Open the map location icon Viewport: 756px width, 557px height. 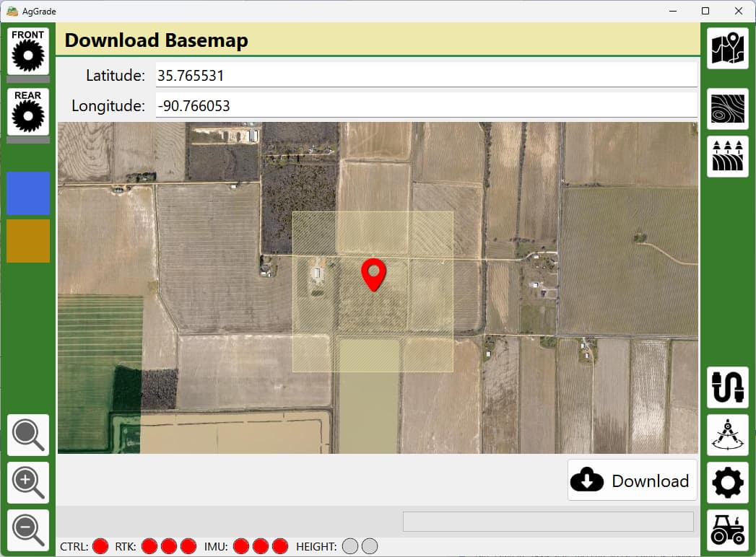[x=727, y=48]
